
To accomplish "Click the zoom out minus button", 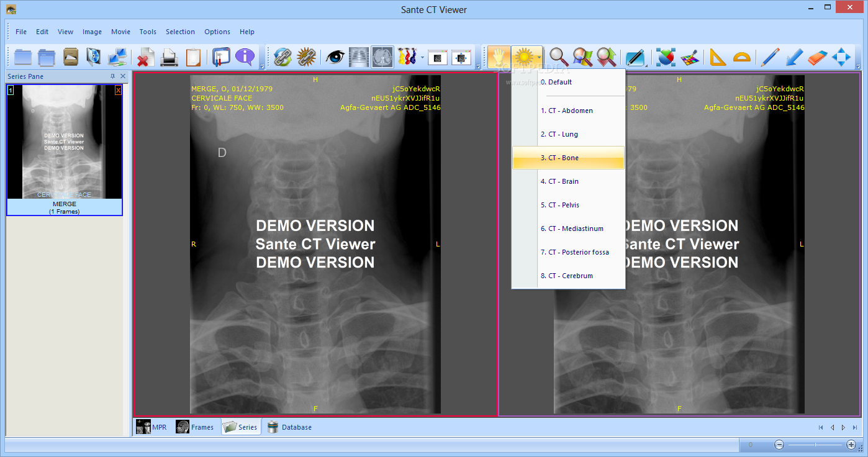I will 779,445.
